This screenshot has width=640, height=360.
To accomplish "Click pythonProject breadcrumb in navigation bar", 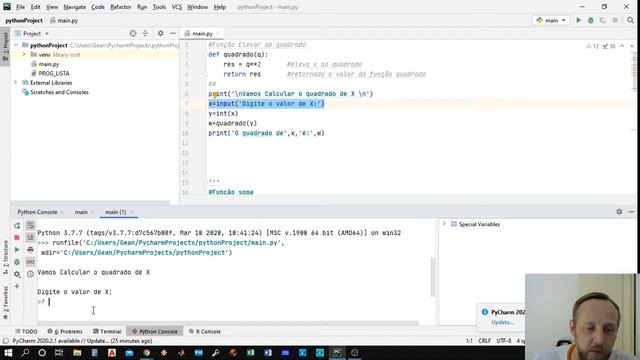I will pyautogui.click(x=24, y=20).
